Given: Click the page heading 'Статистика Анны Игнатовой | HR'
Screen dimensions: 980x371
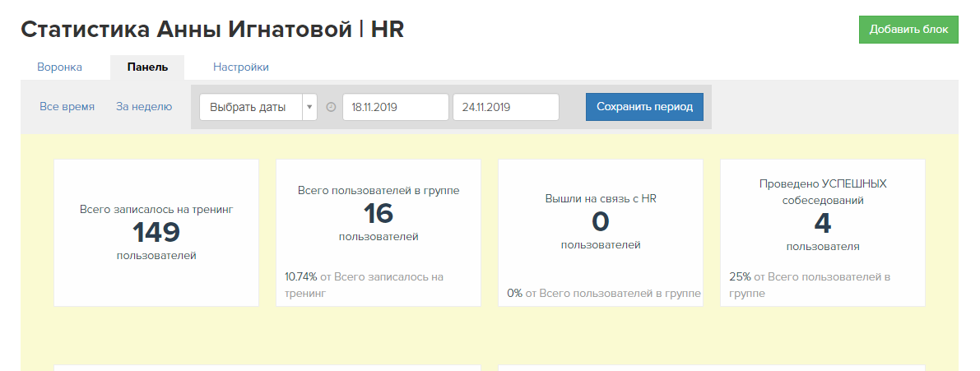Looking at the screenshot, I should coord(212,30).
